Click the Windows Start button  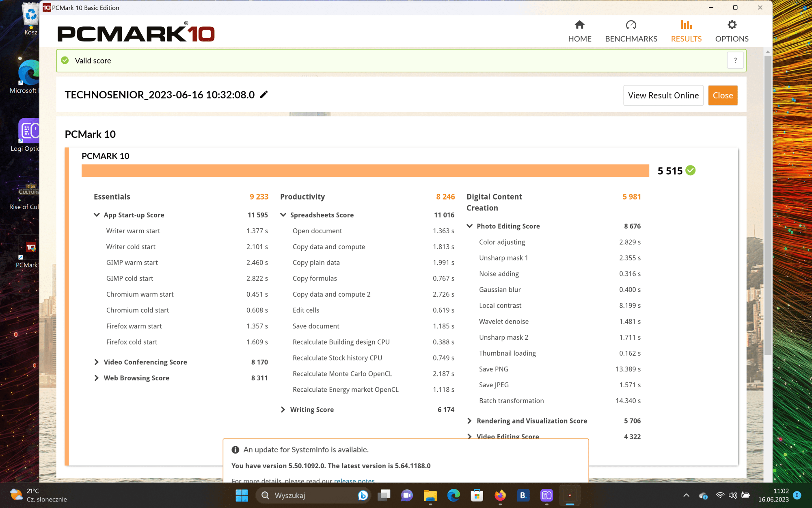[242, 495]
